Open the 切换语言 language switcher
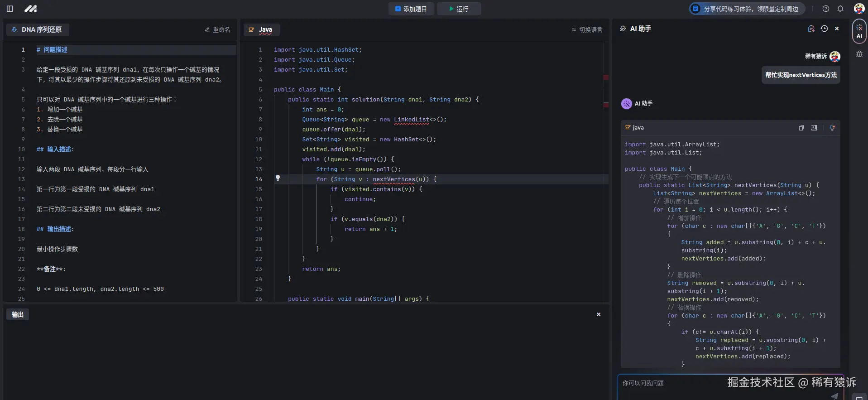The width and height of the screenshot is (868, 400). pyautogui.click(x=587, y=29)
